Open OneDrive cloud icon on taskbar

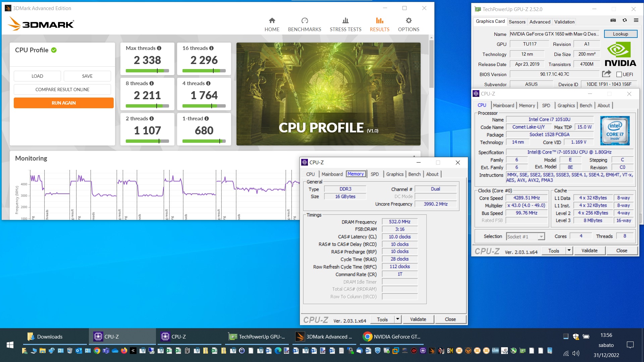tap(115, 351)
